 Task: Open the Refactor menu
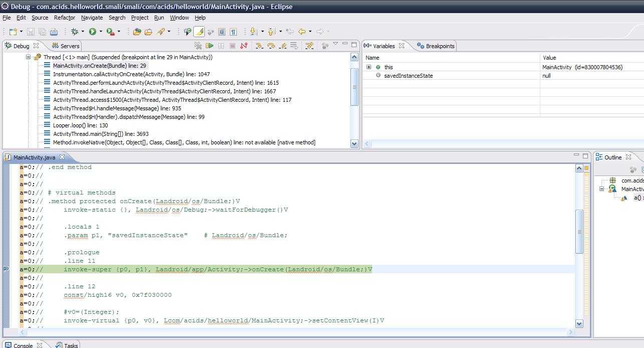(65, 18)
